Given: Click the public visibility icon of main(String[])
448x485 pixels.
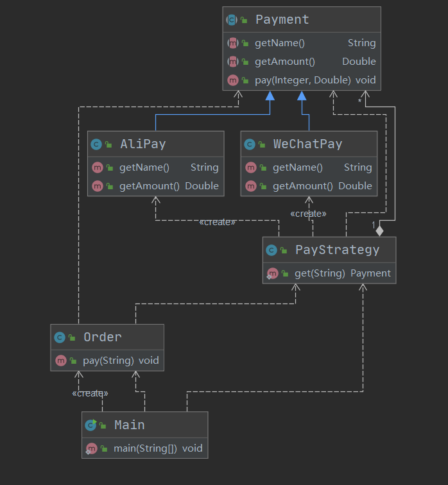Looking at the screenshot, I should coord(104,449).
